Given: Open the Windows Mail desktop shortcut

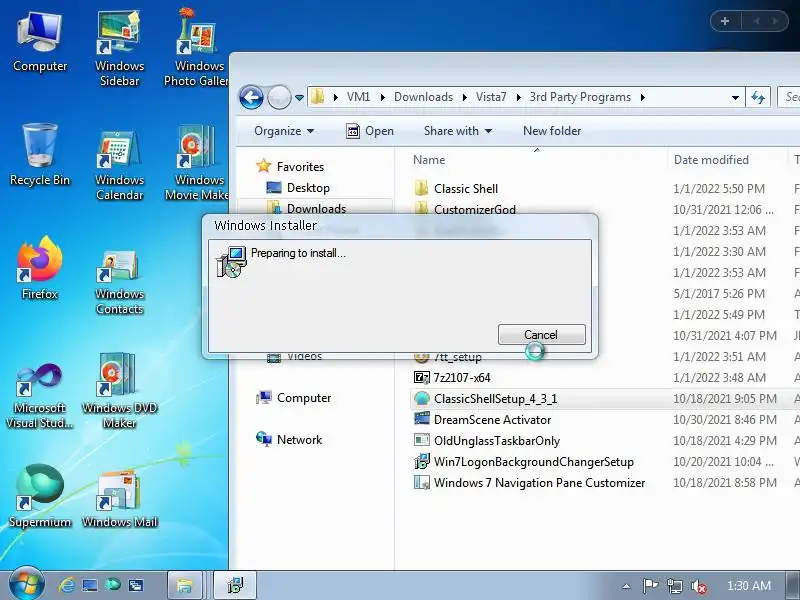Looking at the screenshot, I should pyautogui.click(x=119, y=499).
